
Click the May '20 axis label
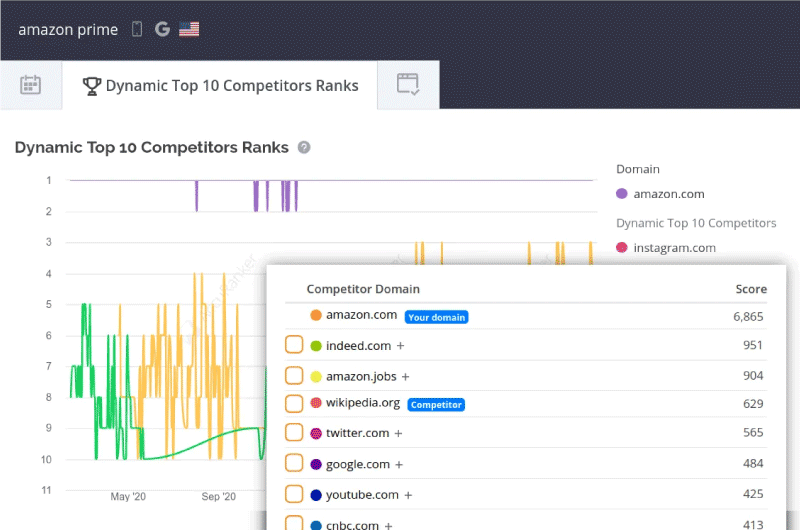tap(128, 496)
